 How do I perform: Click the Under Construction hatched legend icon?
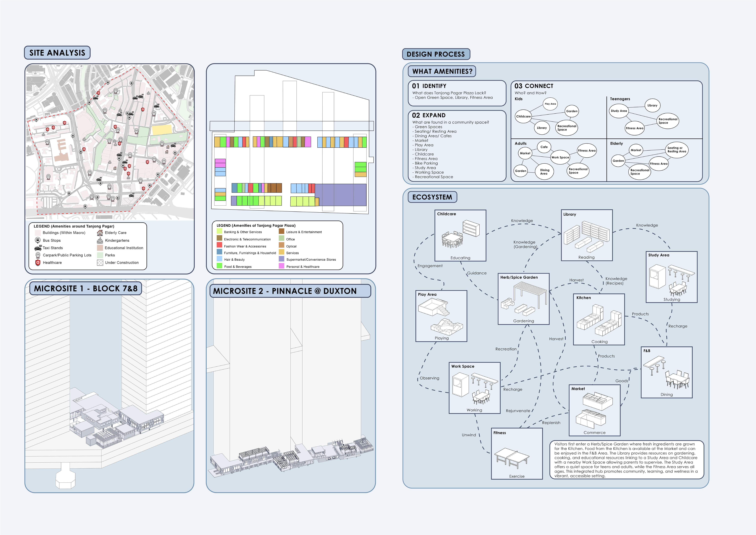(100, 263)
